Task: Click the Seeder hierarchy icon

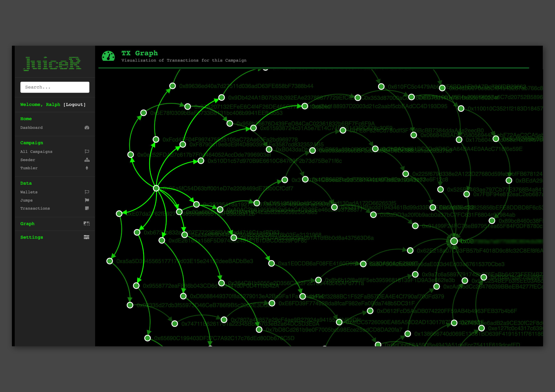Action: pos(87,160)
